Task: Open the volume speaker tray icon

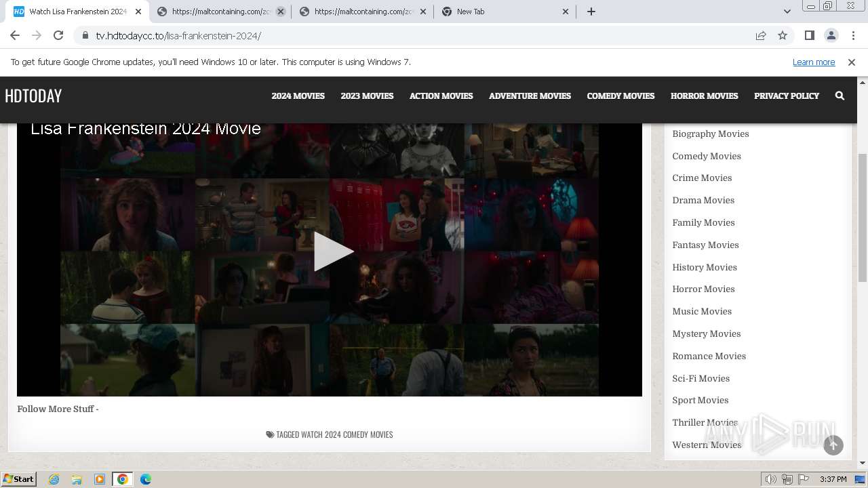Action: click(770, 479)
